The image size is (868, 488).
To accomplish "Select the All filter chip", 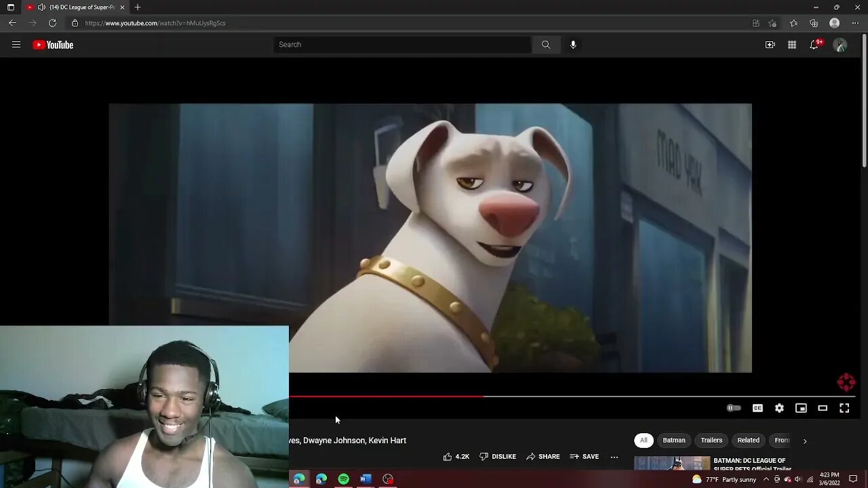I will [644, 441].
